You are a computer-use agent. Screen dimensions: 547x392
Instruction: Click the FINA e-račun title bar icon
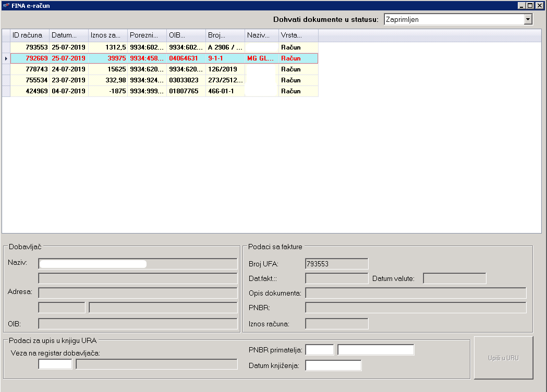(6, 5)
